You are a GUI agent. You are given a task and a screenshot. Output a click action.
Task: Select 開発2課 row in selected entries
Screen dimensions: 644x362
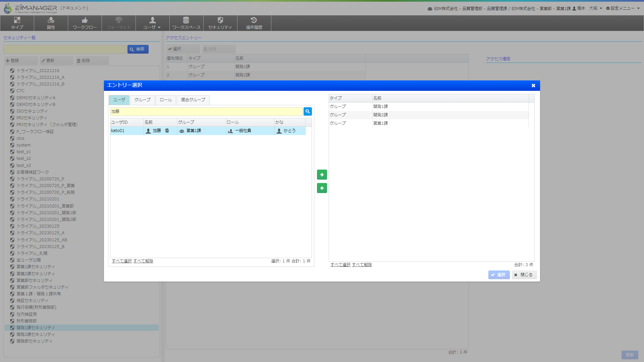429,115
